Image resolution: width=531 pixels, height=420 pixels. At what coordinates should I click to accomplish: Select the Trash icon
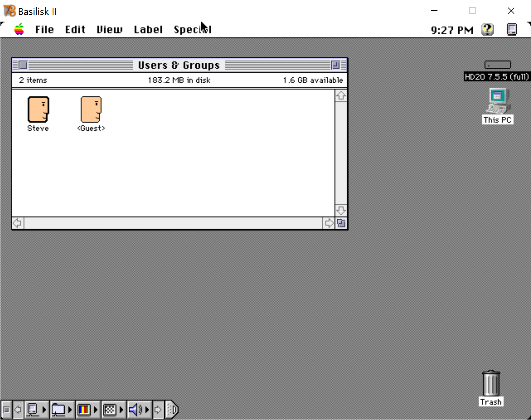[x=491, y=383]
